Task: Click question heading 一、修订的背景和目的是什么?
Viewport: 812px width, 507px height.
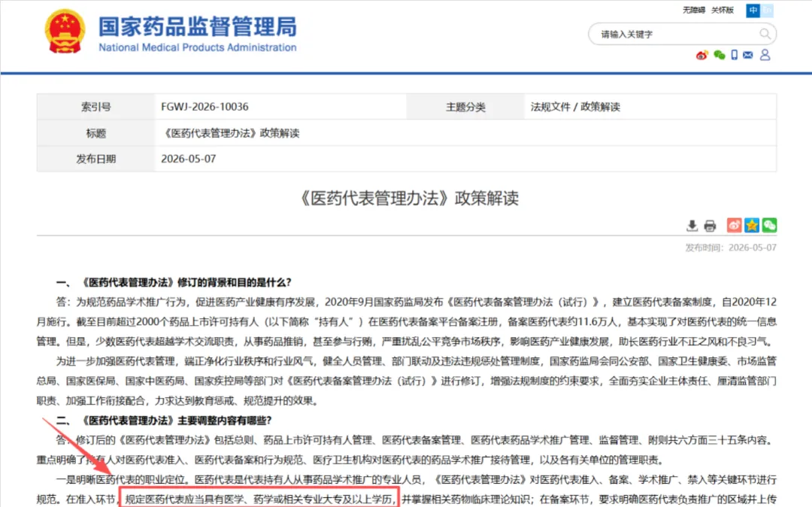Action: (x=174, y=282)
